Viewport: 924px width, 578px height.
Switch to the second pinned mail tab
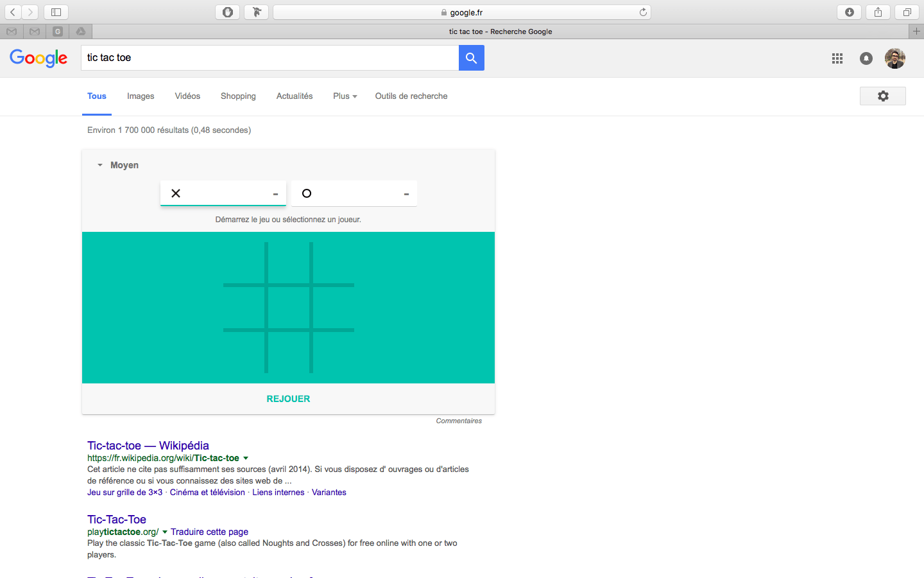tap(35, 31)
